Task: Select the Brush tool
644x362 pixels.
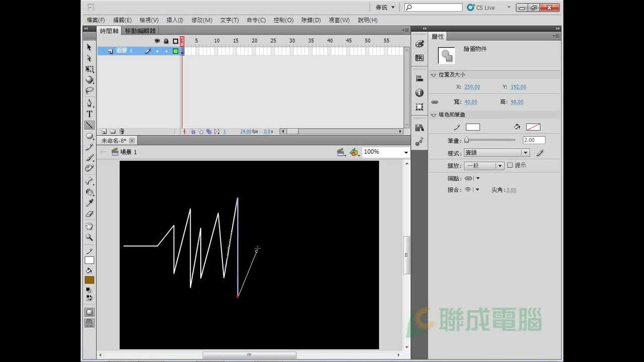Action: (89, 158)
